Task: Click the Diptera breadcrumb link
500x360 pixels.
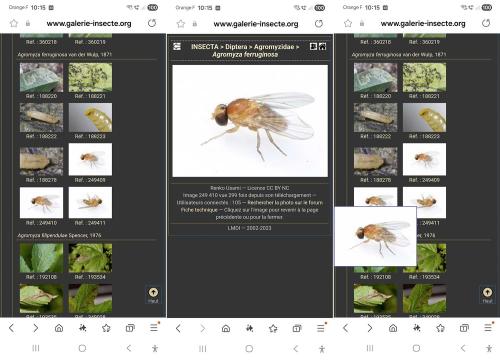Action: click(x=236, y=47)
